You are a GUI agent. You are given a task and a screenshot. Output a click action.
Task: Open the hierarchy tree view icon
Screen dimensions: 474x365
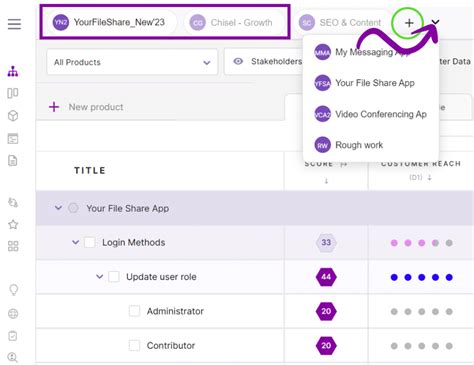tap(13, 71)
